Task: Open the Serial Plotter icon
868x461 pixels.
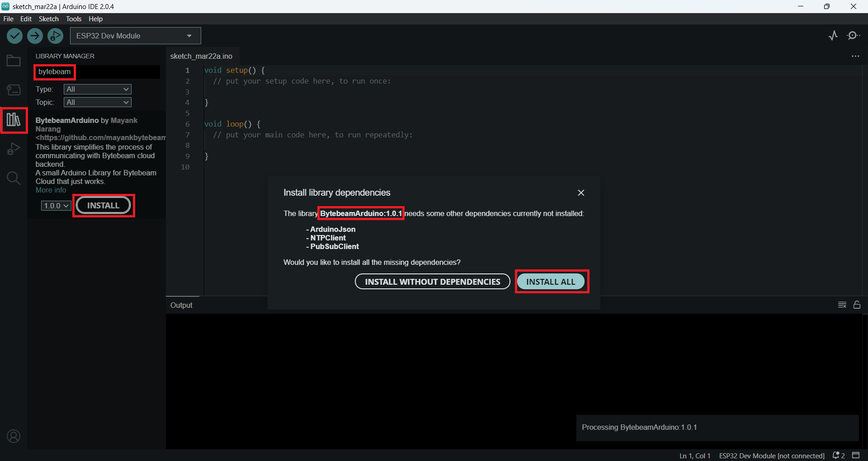Action: [833, 35]
